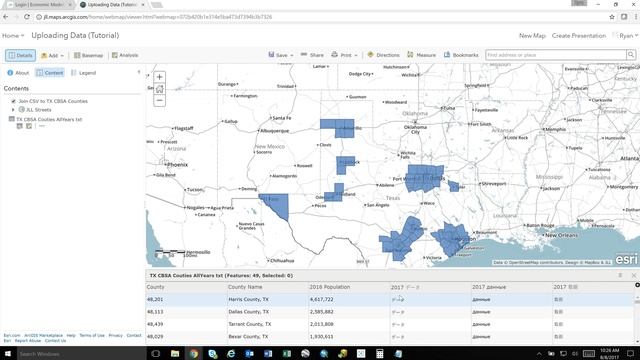Open attribute table options gear
The width and height of the screenshot is (640, 360).
click(x=637, y=285)
